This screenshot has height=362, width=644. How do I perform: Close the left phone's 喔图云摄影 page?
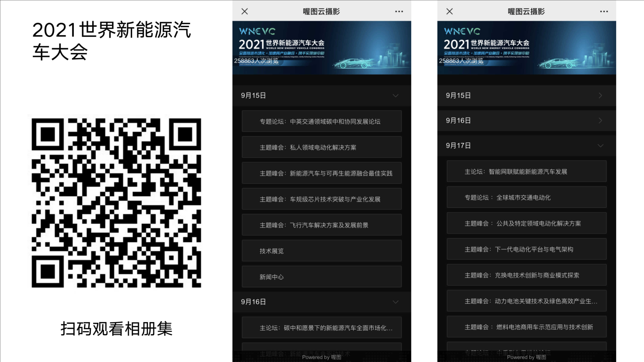tap(245, 11)
